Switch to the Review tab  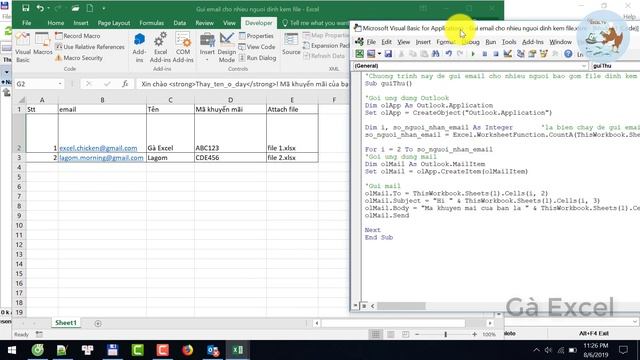pos(204,23)
